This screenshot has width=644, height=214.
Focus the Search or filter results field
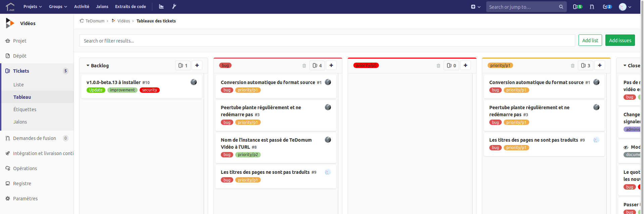327,41
